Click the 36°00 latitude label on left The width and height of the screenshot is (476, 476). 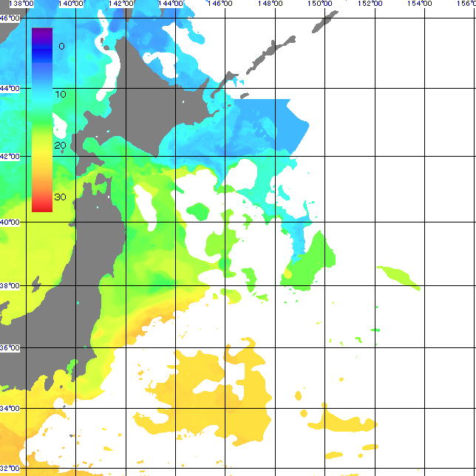[9, 347]
